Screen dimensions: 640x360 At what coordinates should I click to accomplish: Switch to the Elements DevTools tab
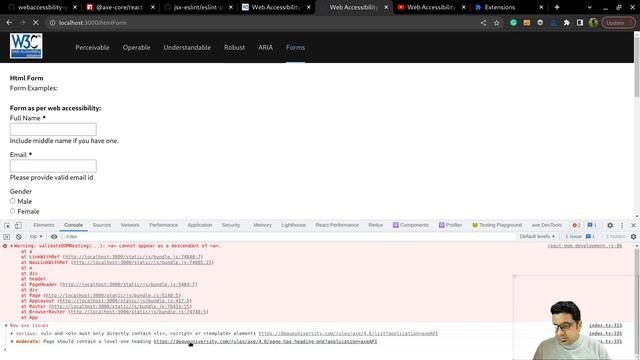point(44,225)
